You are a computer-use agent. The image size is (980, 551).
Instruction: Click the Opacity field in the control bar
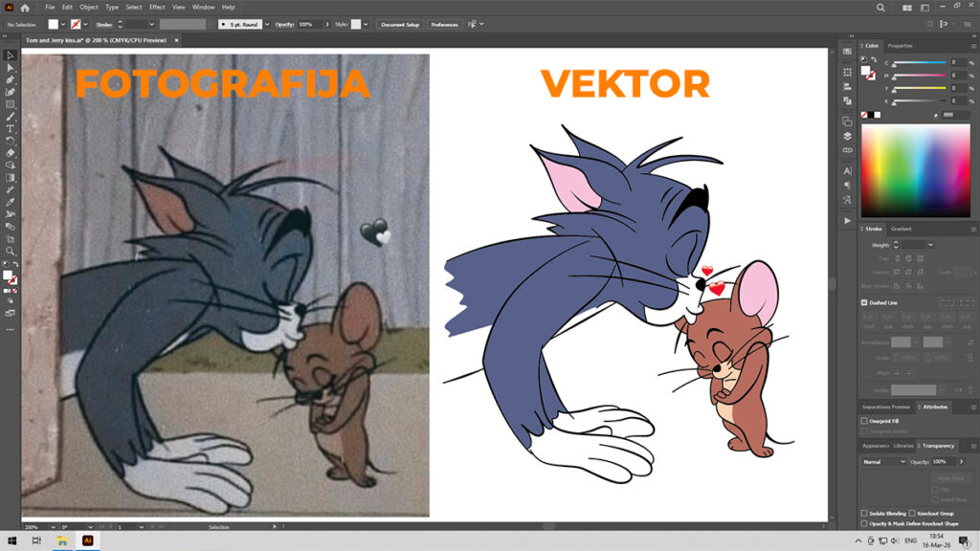pyautogui.click(x=308, y=24)
